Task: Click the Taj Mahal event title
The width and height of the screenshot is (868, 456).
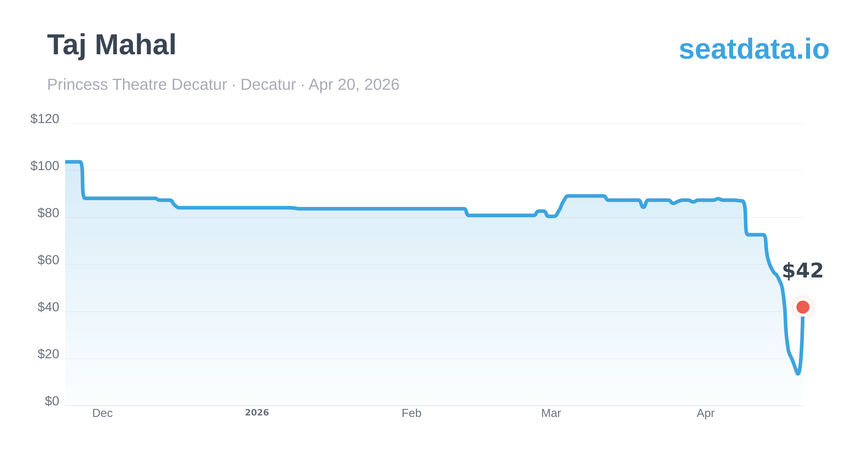Action: click(111, 45)
